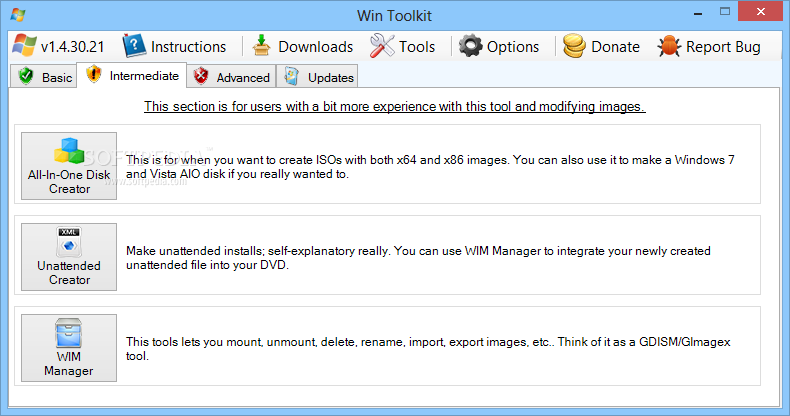Viewport: 790px width, 416px height.
Task: Click the Win Toolkit window title
Action: [x=394, y=16]
